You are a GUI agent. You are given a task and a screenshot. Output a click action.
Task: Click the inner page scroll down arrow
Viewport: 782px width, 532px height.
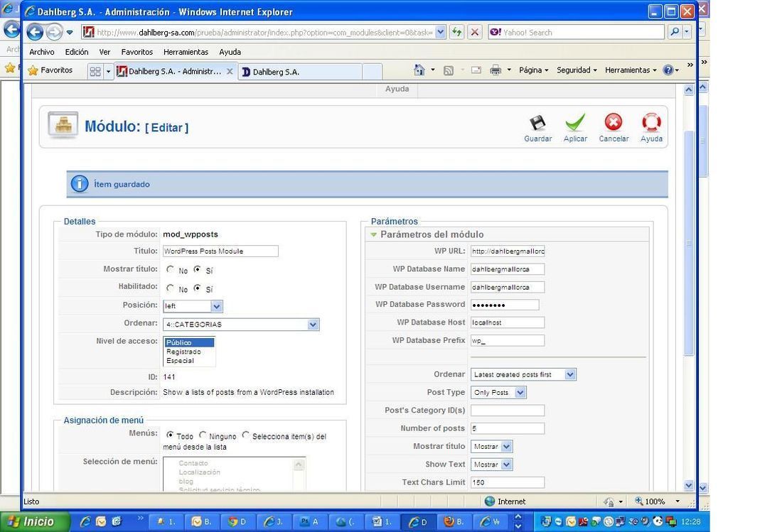click(689, 485)
